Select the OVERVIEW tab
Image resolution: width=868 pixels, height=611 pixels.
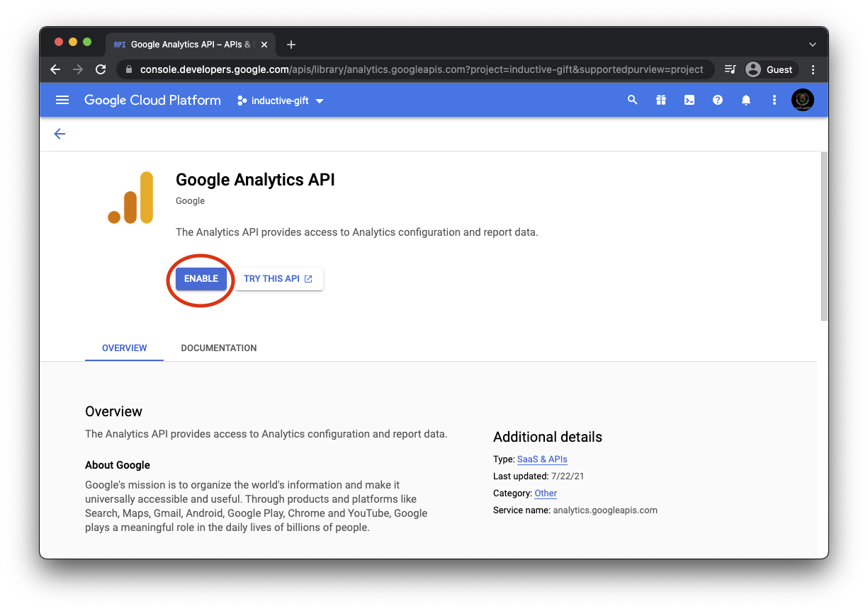[125, 348]
